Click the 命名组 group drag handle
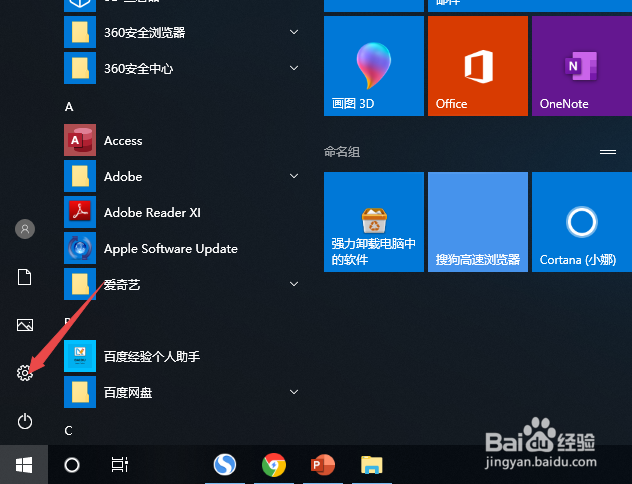Screen dimensions: 632x484 [x=608, y=152]
